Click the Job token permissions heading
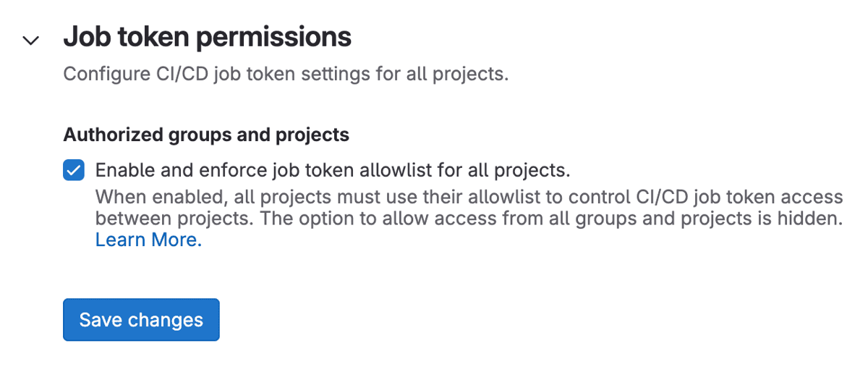The width and height of the screenshot is (868, 380). (x=208, y=38)
